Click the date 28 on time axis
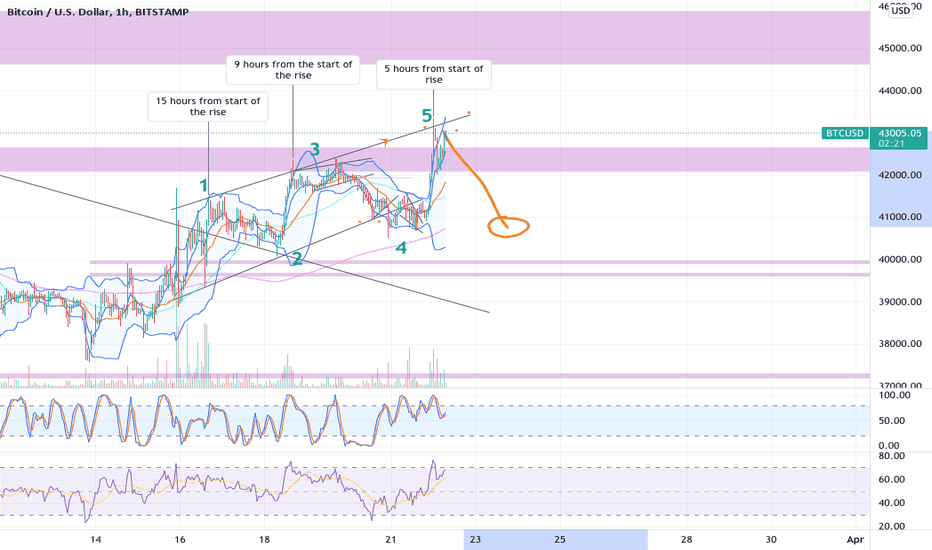932x550 pixels. (x=687, y=540)
